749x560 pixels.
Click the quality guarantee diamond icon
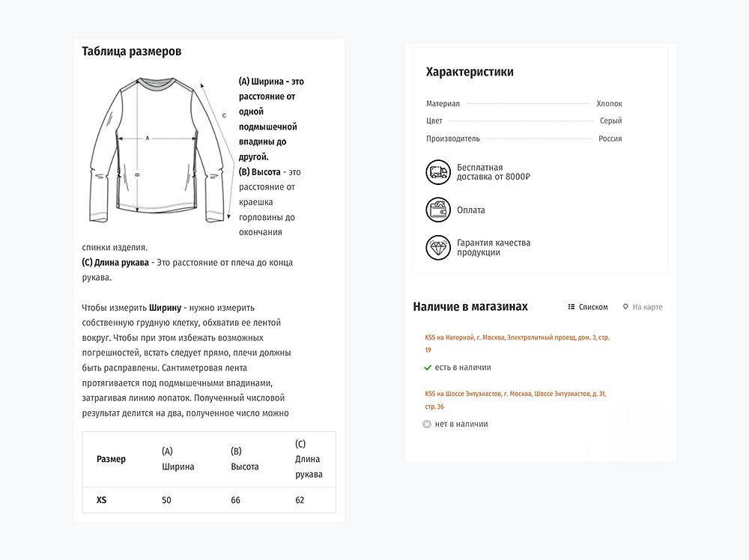[x=438, y=248]
